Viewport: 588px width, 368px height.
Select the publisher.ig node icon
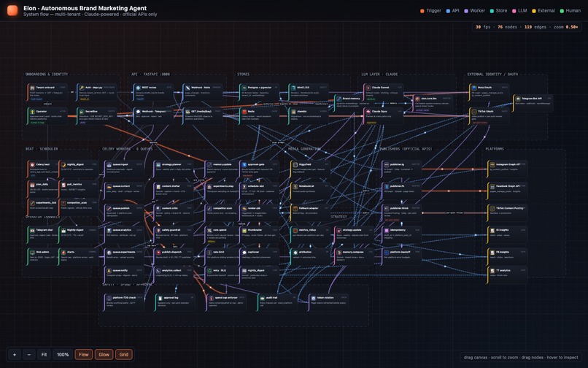pos(386,164)
